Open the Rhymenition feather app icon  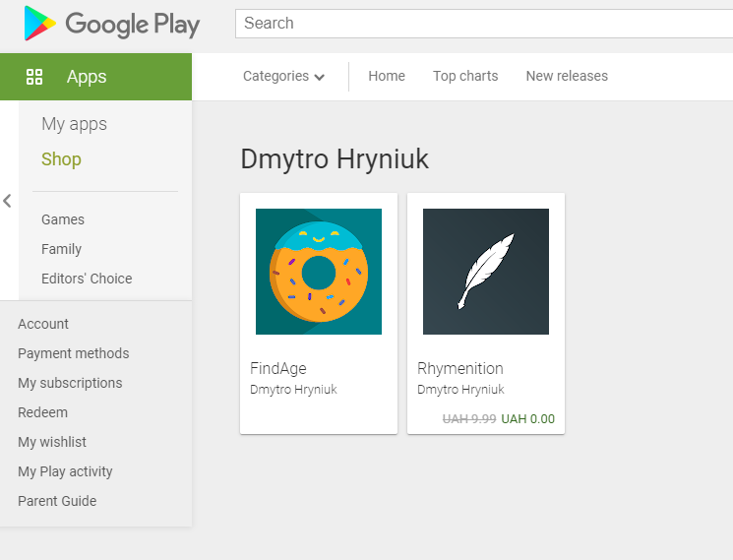point(486,272)
